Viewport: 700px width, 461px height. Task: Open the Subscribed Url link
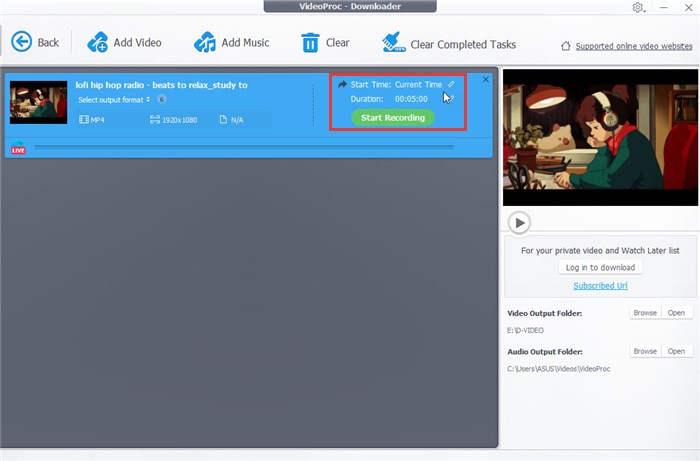600,286
